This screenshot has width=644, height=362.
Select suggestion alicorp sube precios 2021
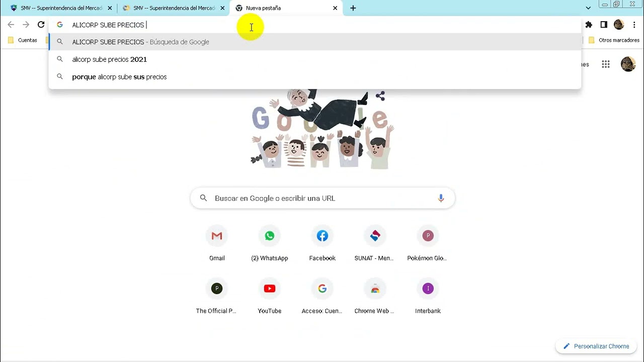coord(315,59)
